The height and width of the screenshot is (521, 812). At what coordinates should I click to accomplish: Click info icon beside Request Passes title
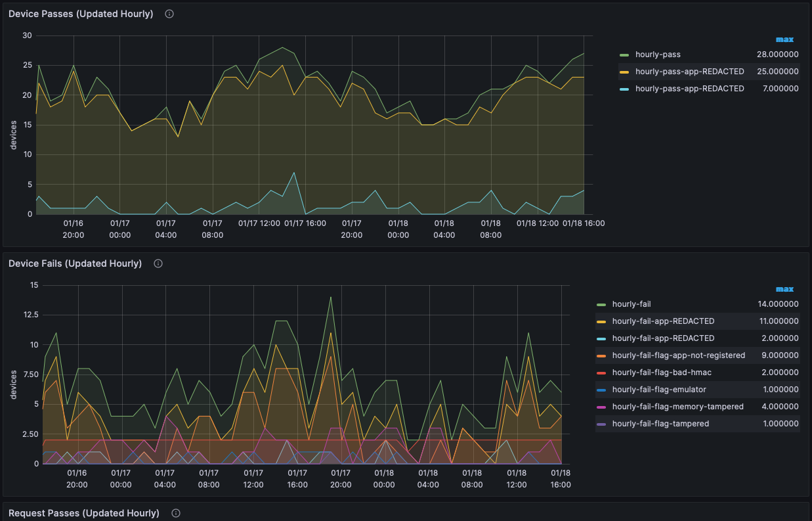176,513
